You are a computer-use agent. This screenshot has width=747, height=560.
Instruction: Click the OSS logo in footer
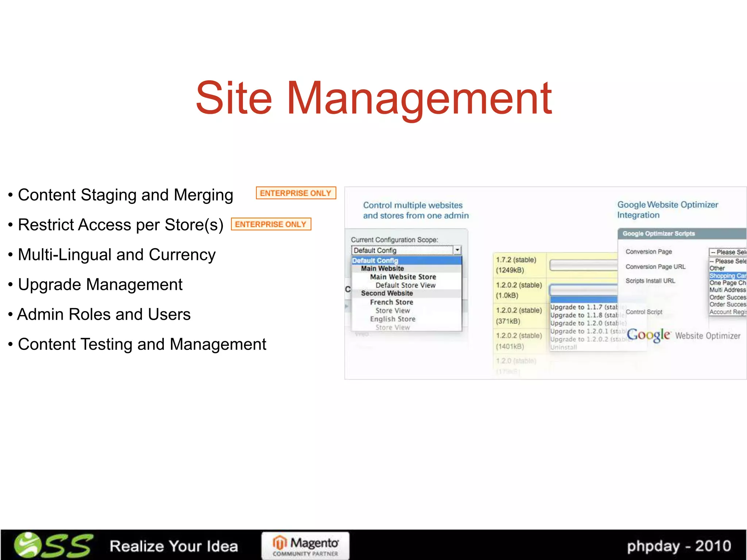tap(54, 545)
